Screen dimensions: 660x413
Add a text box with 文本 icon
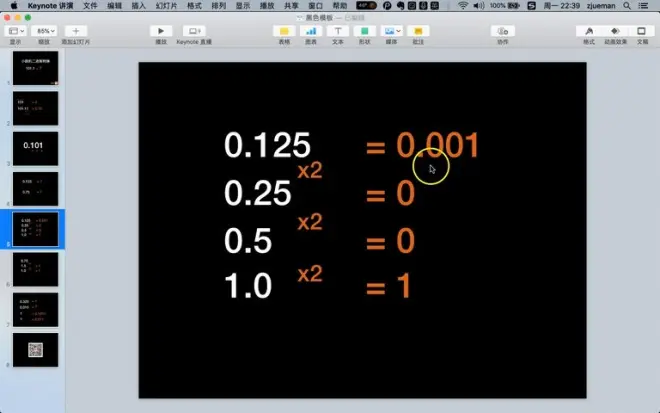[x=337, y=32]
